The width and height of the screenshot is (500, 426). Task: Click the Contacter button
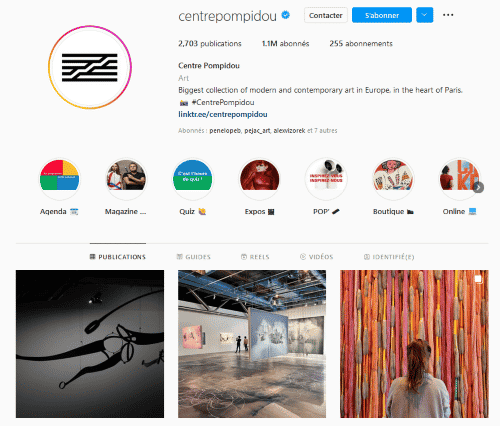[326, 15]
